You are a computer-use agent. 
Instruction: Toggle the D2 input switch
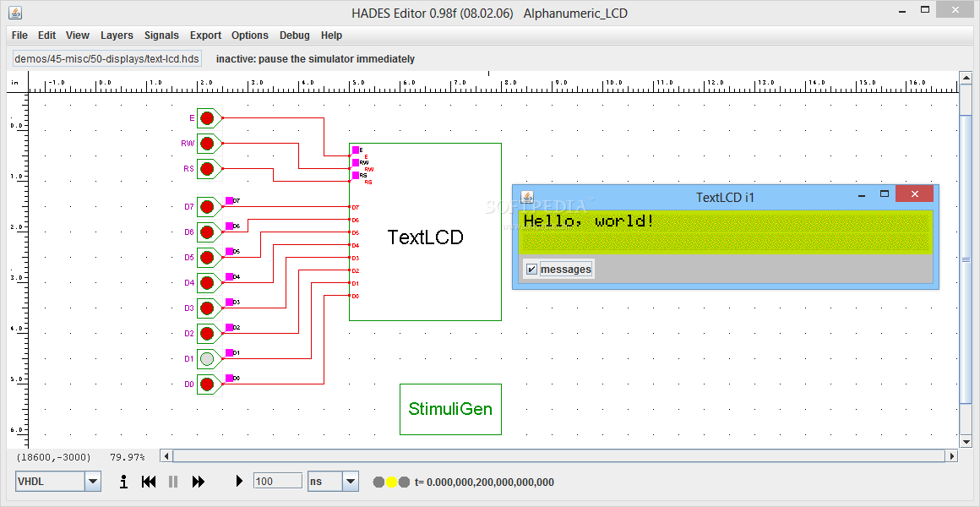click(x=208, y=333)
